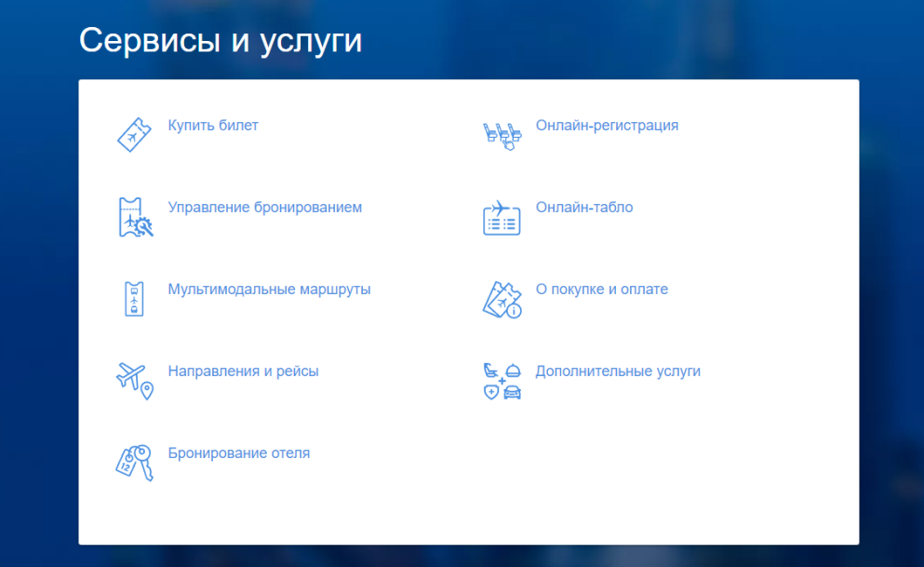The width and height of the screenshot is (924, 567).
Task: Click the Дополнительные услуги services icon
Action: (502, 381)
